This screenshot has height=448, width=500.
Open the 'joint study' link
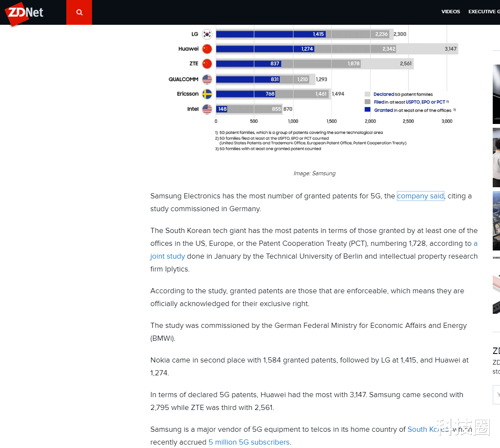[x=167, y=256]
